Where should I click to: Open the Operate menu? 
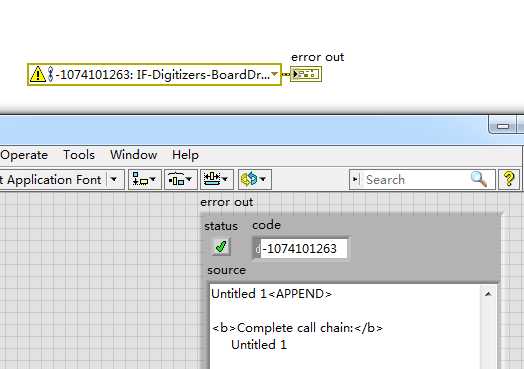(x=24, y=155)
